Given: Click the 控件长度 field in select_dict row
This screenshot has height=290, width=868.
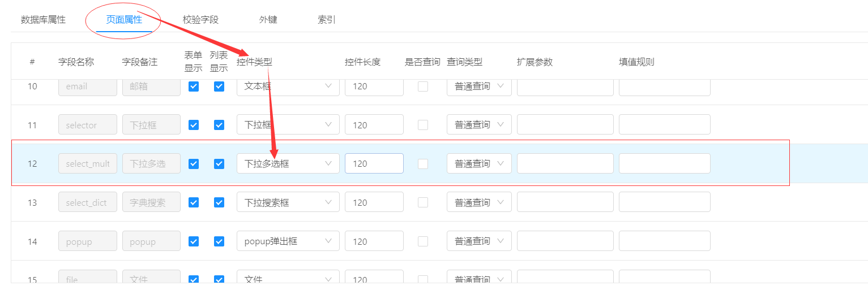Looking at the screenshot, I should pos(374,202).
